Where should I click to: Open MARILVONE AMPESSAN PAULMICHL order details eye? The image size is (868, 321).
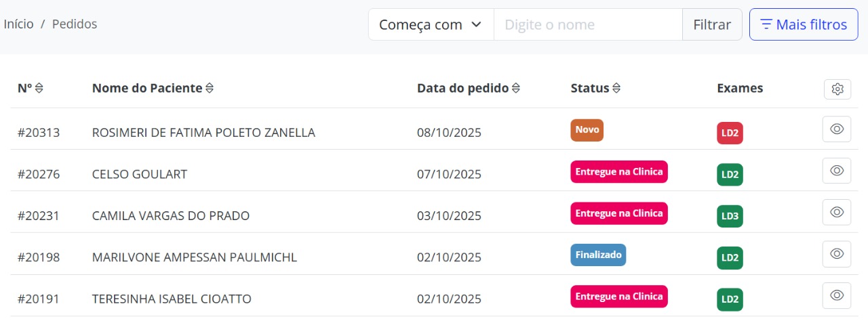point(837,254)
